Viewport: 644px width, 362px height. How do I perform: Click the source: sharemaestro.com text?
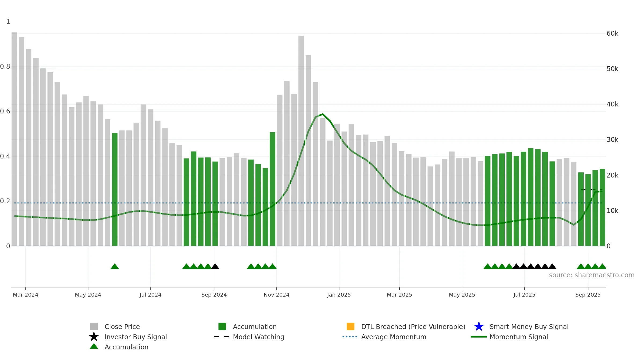click(591, 275)
